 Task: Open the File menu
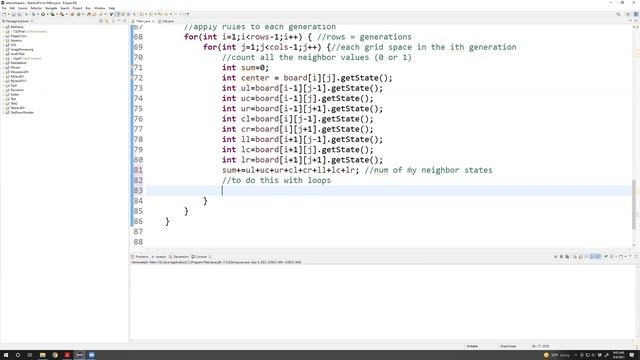[4, 8]
